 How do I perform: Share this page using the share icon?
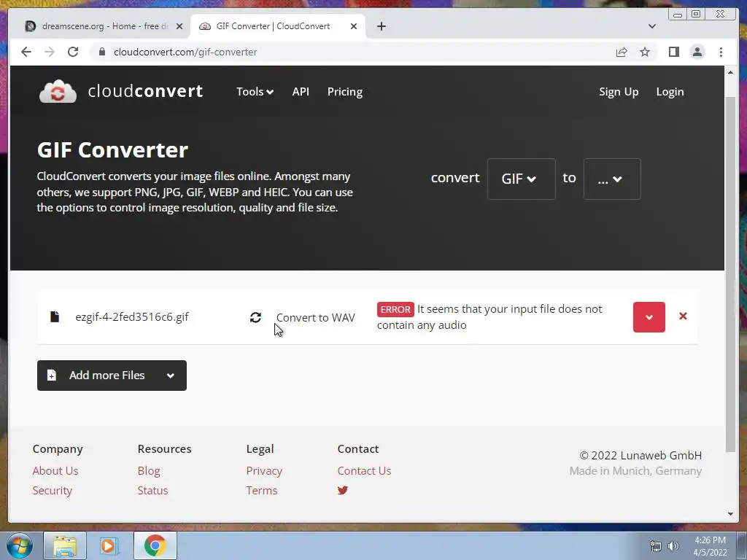coord(622,52)
